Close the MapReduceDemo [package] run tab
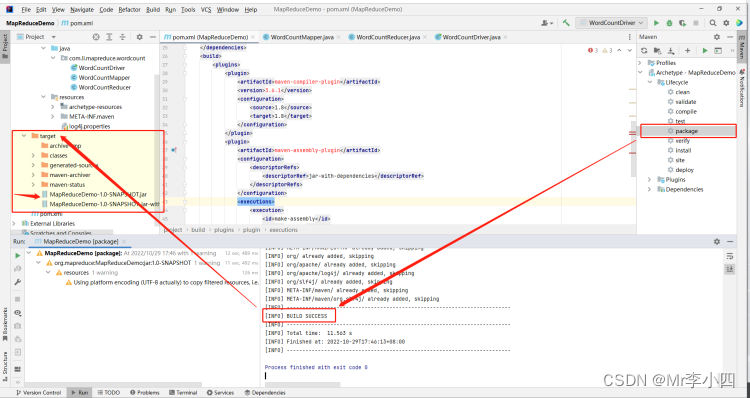 click(123, 242)
